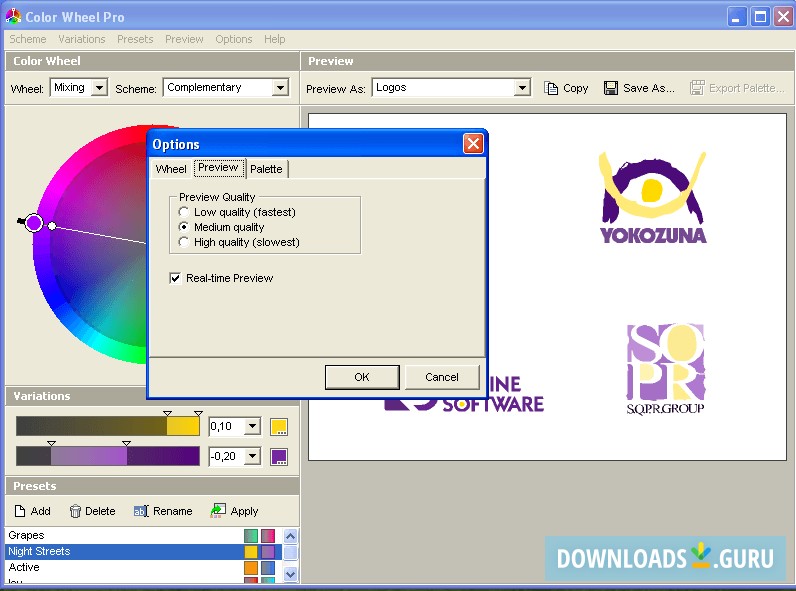Screen dimensions: 796x591
Task: Open the 0,10 variation value dropdown
Action: [x=252, y=426]
